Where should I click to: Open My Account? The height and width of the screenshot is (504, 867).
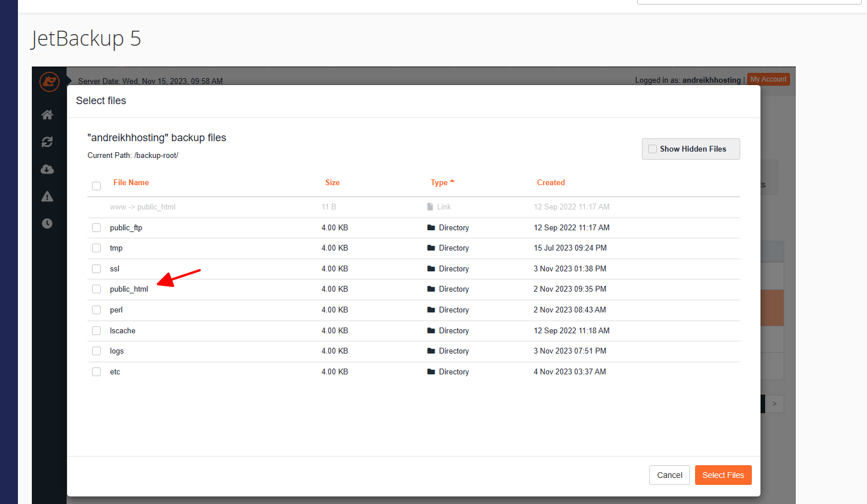click(769, 79)
